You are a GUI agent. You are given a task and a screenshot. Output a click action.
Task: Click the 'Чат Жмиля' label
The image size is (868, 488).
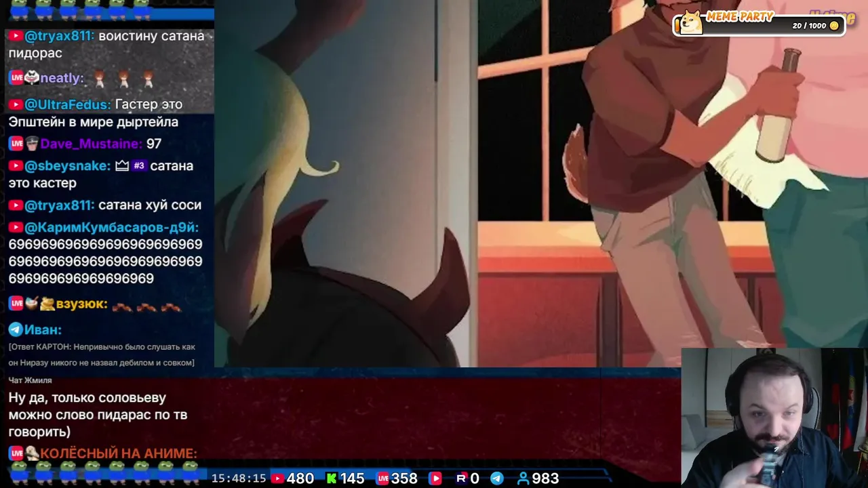pyautogui.click(x=30, y=380)
